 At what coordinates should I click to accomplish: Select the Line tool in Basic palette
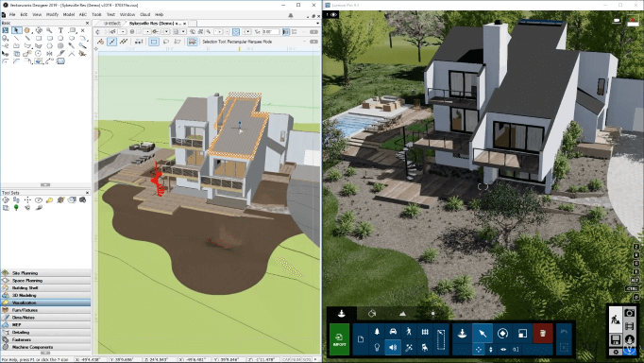coord(16,38)
